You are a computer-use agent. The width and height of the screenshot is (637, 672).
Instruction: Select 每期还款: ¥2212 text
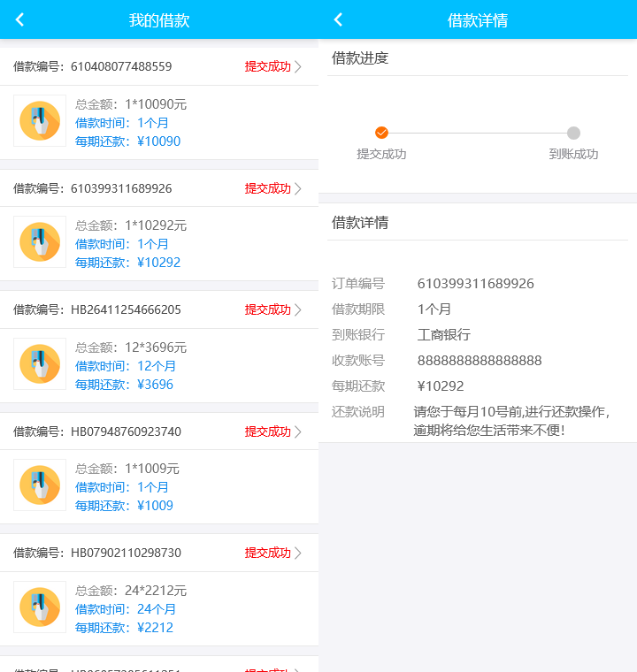(x=125, y=628)
